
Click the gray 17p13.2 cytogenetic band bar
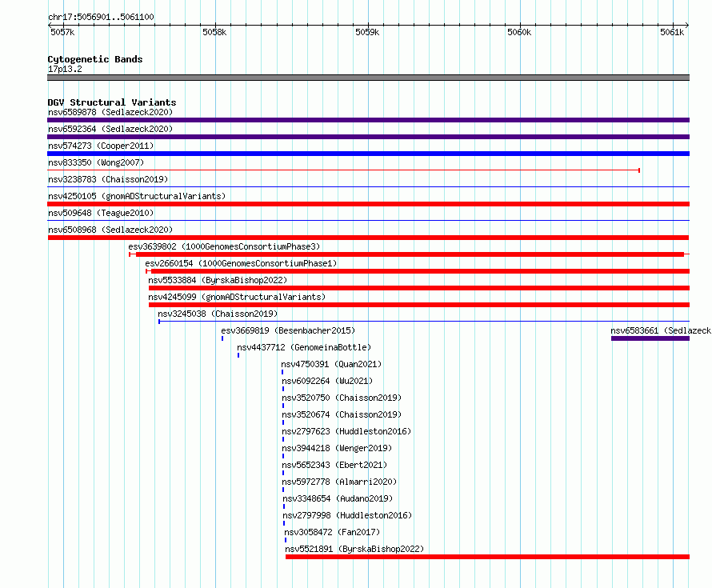pos(368,78)
